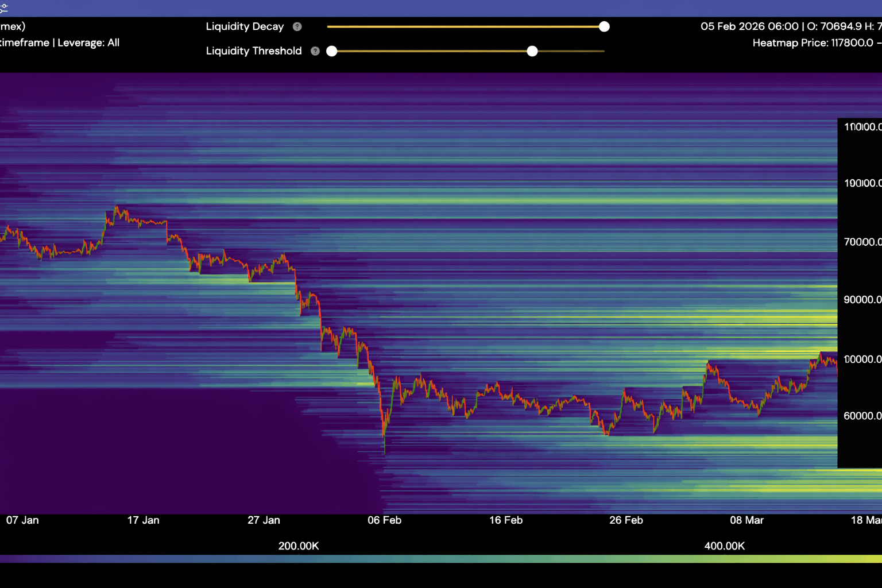
Task: Click the 06 Feb date axis label
Action: tap(384, 520)
